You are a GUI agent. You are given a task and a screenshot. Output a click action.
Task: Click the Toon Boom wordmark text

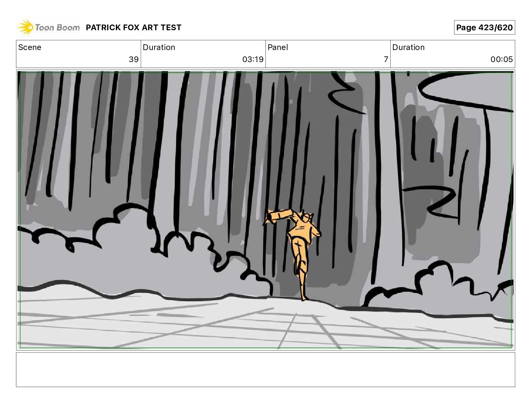click(57, 28)
